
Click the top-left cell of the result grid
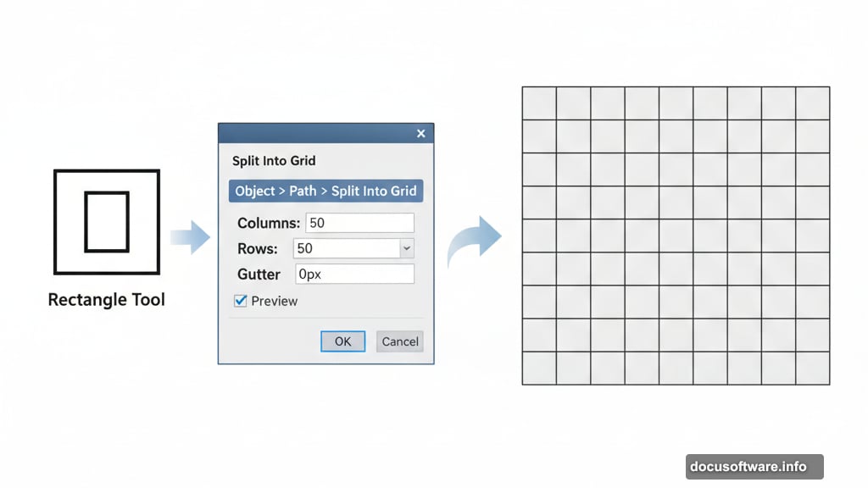(540, 101)
